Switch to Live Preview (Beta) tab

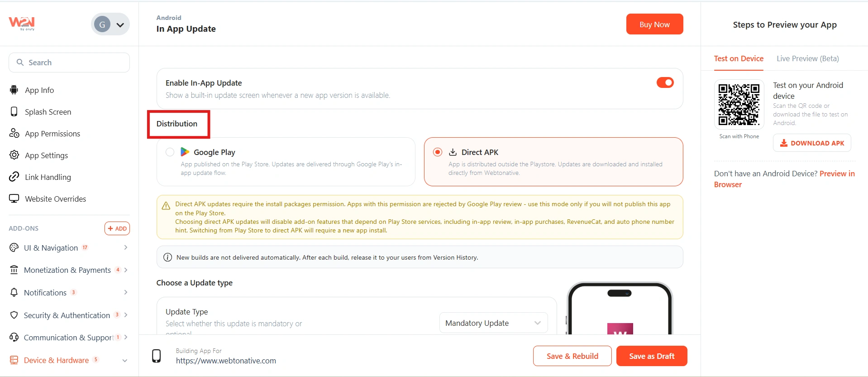click(807, 58)
